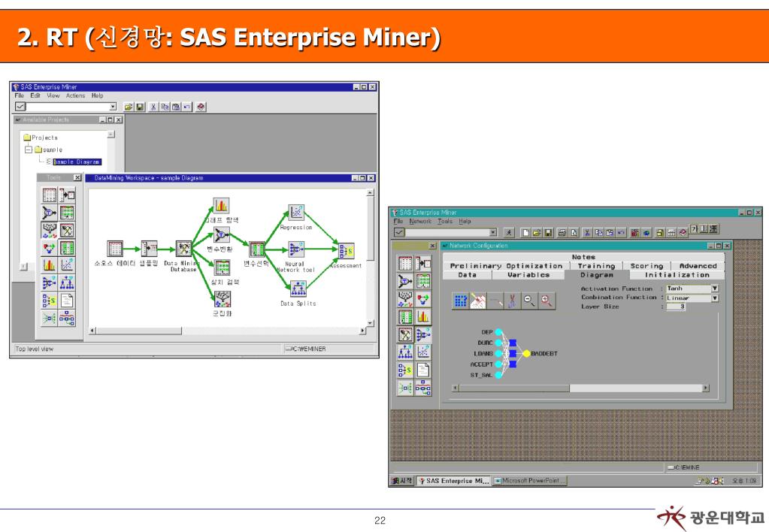The image size is (769, 532).
Task: Select the 군집화 clustering node
Action: pyautogui.click(x=223, y=298)
